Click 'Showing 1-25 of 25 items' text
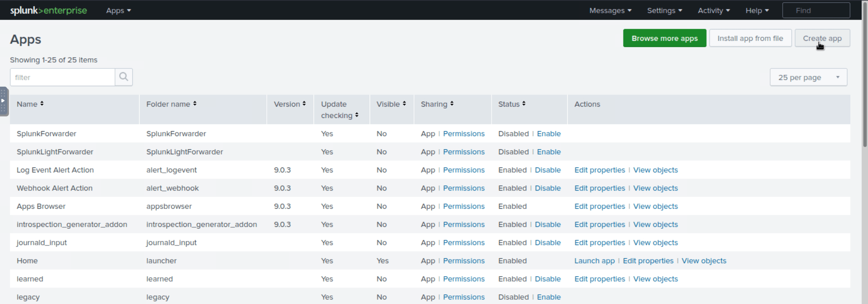This screenshot has height=304, width=868. coord(53,60)
